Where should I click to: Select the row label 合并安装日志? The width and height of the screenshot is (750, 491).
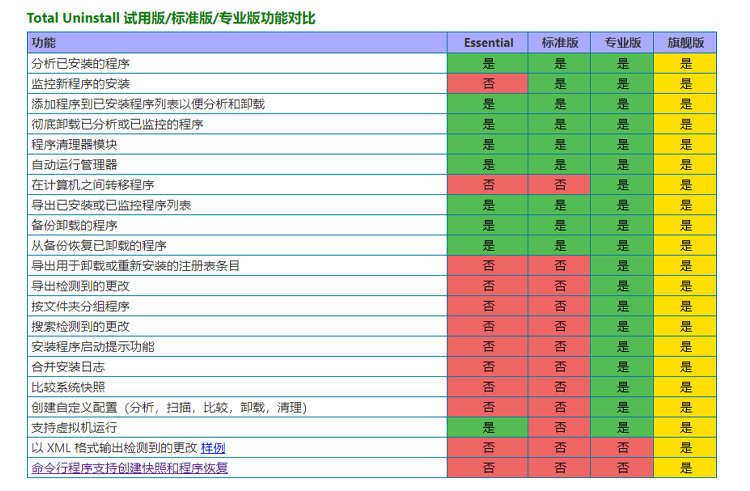(68, 367)
